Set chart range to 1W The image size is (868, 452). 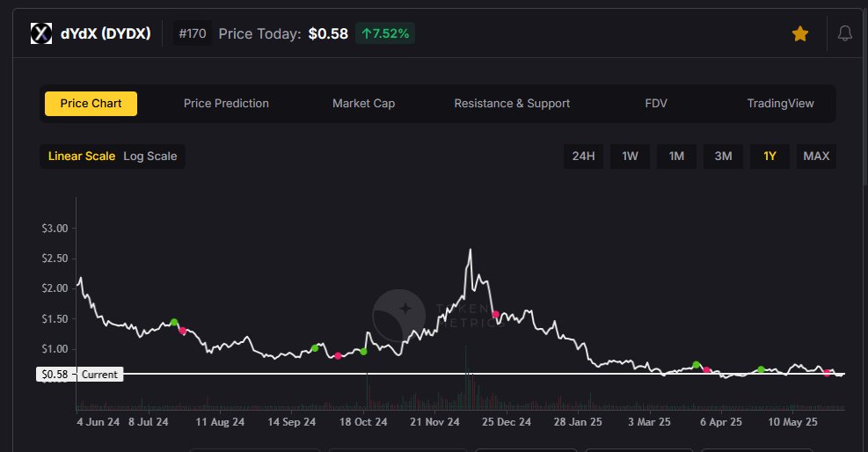click(630, 156)
